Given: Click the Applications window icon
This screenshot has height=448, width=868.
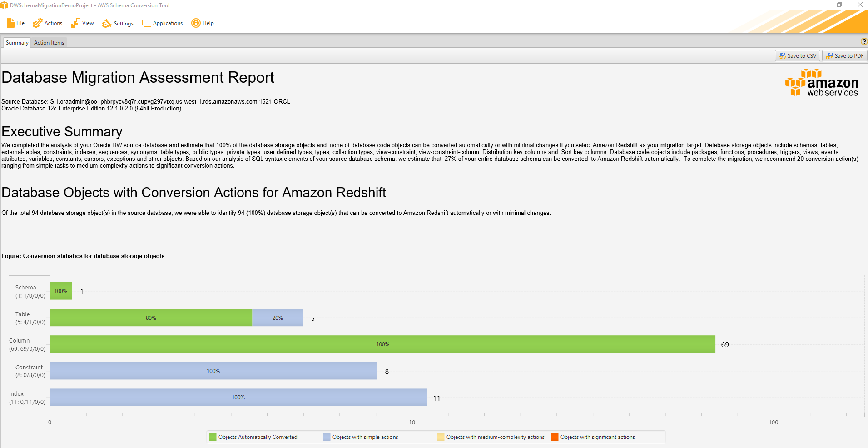Looking at the screenshot, I should click(x=146, y=23).
